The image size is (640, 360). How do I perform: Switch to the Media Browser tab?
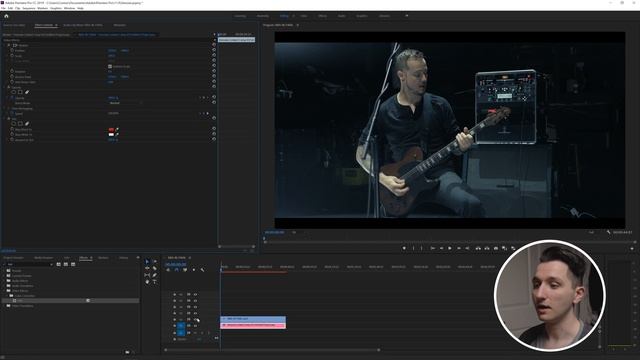pos(44,258)
